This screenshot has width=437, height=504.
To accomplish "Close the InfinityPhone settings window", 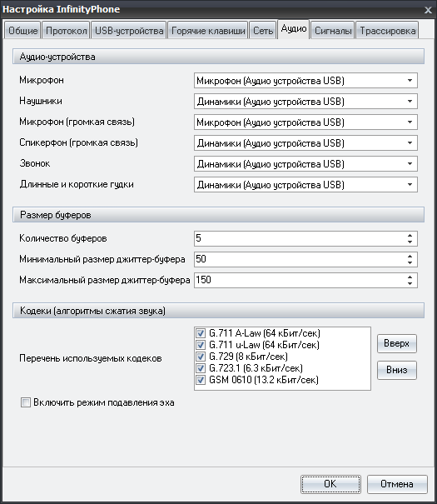I will (x=428, y=10).
